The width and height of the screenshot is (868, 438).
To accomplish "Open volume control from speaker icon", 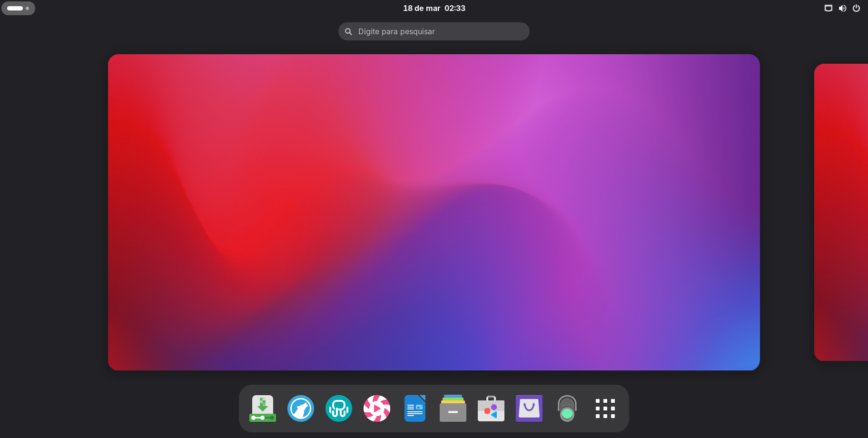I will pyautogui.click(x=842, y=8).
